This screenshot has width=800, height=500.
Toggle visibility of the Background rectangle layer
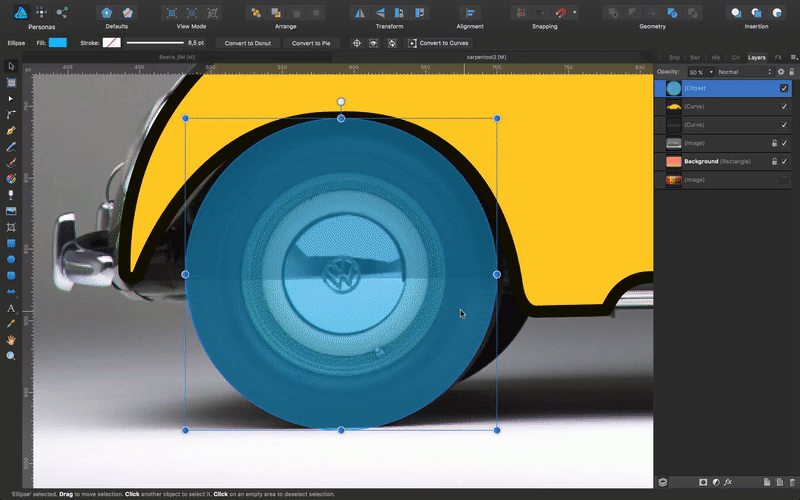[x=784, y=161]
